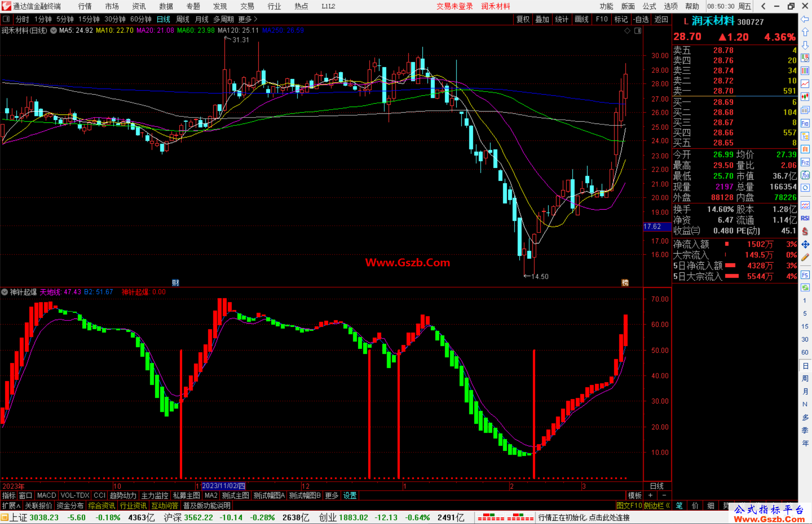
Task: Click 行情正在初始化 connect status message
Action: (x=584, y=518)
